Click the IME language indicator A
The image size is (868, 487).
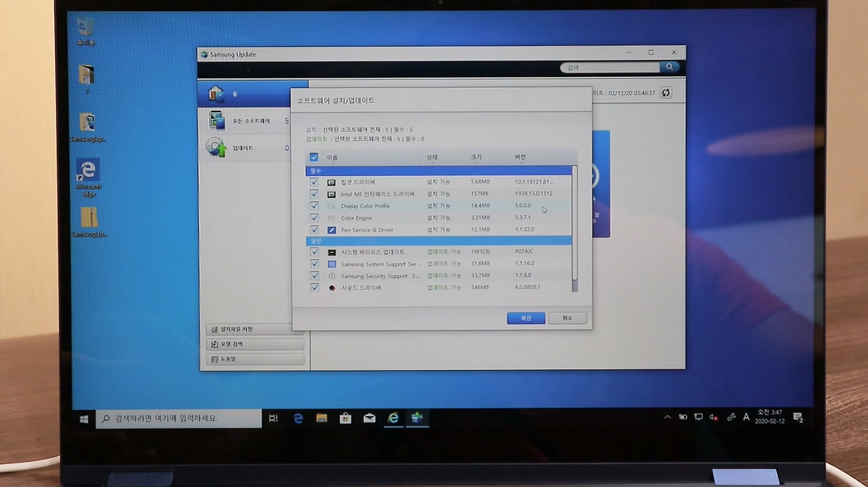(746, 417)
